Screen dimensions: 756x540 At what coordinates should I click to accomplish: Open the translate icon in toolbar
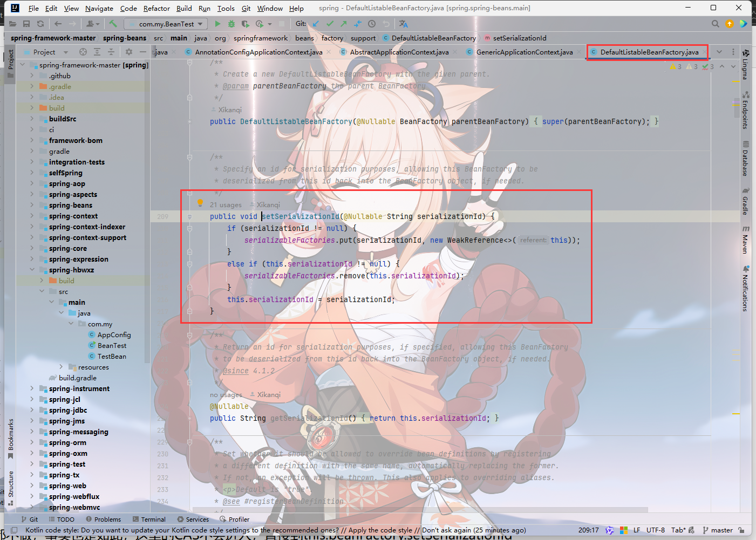404,24
